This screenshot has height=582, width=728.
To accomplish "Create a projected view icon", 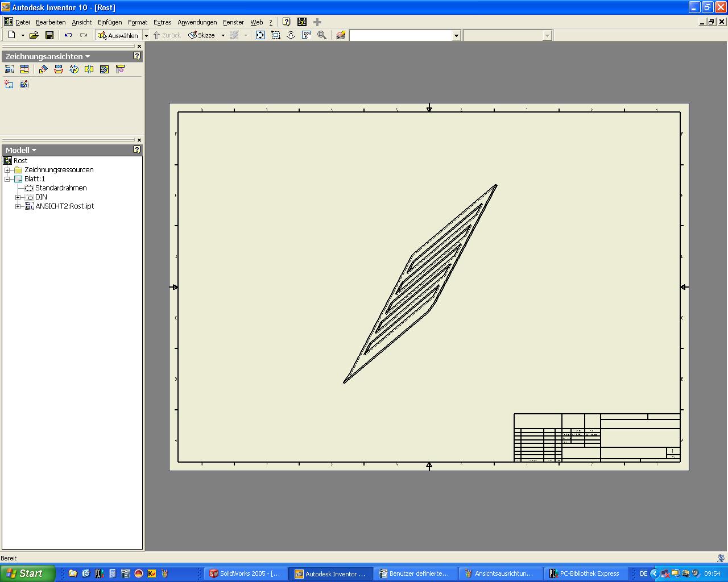I will [24, 69].
